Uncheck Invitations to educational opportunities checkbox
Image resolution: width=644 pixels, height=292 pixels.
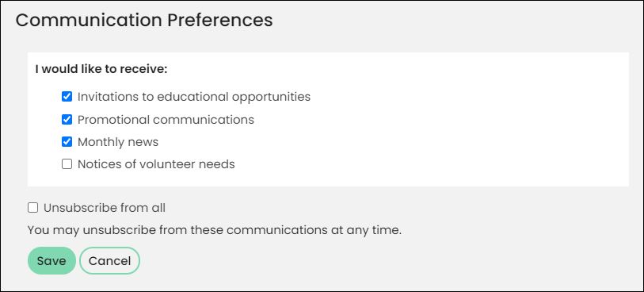(67, 97)
